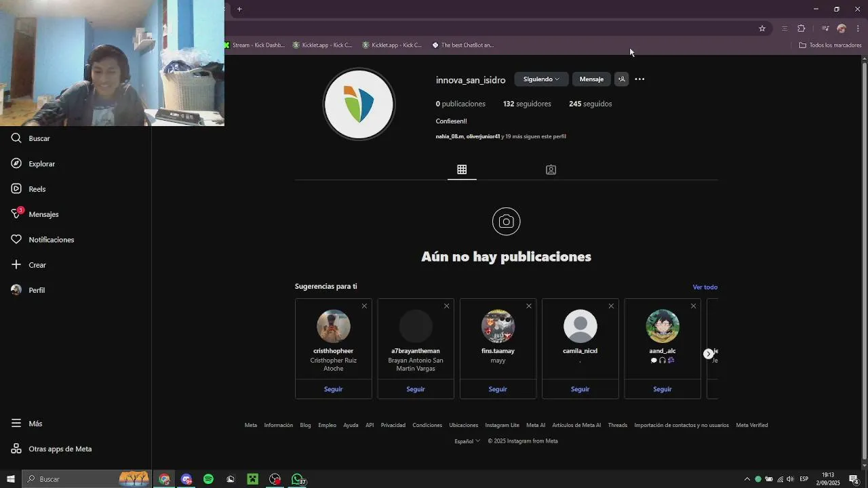Open the Notificaciones heart icon
Image resolution: width=868 pixels, height=488 pixels.
pos(16,239)
